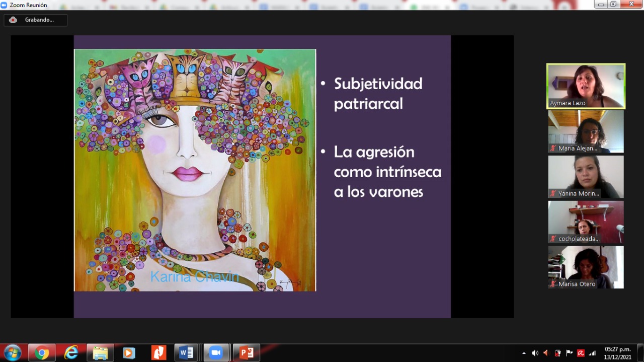
Task: Open Internet Explorer from the taskbar
Action: [x=71, y=353]
